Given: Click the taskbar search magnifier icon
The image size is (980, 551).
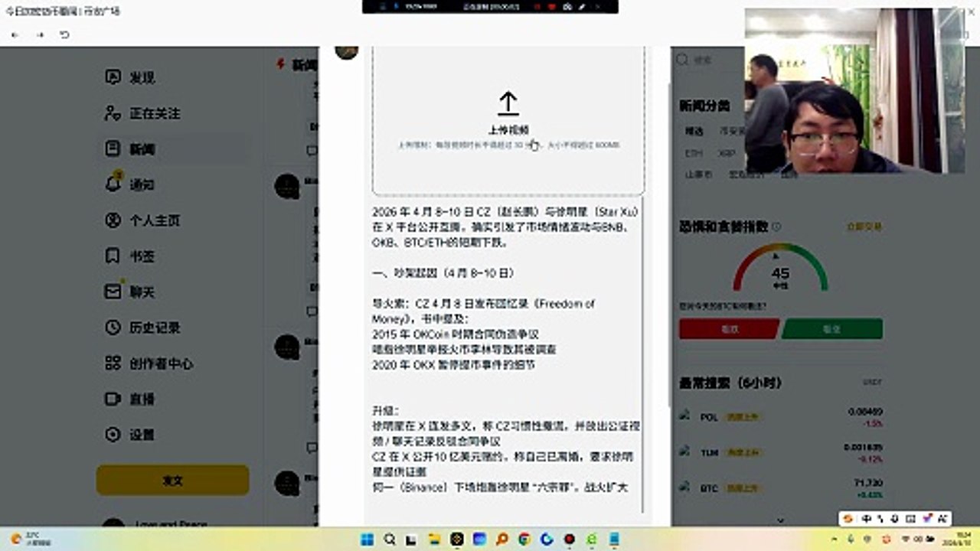Looking at the screenshot, I should click(x=390, y=539).
